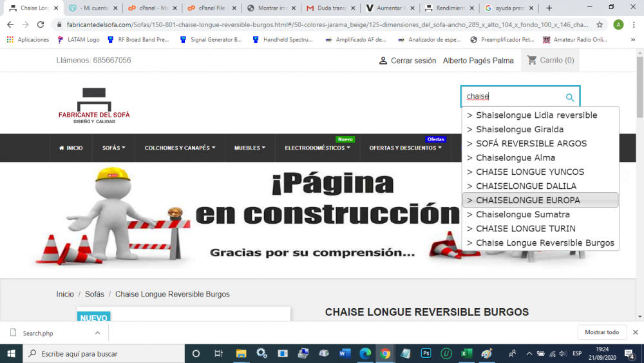This screenshot has height=363, width=644.
Task: Open the Search.php download options chevron
Action: pos(97,333)
